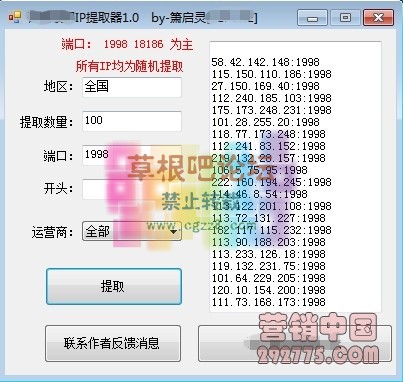Select IP line 175.173.248.231:1998
The height and width of the screenshot is (382, 403).
[x=271, y=110]
